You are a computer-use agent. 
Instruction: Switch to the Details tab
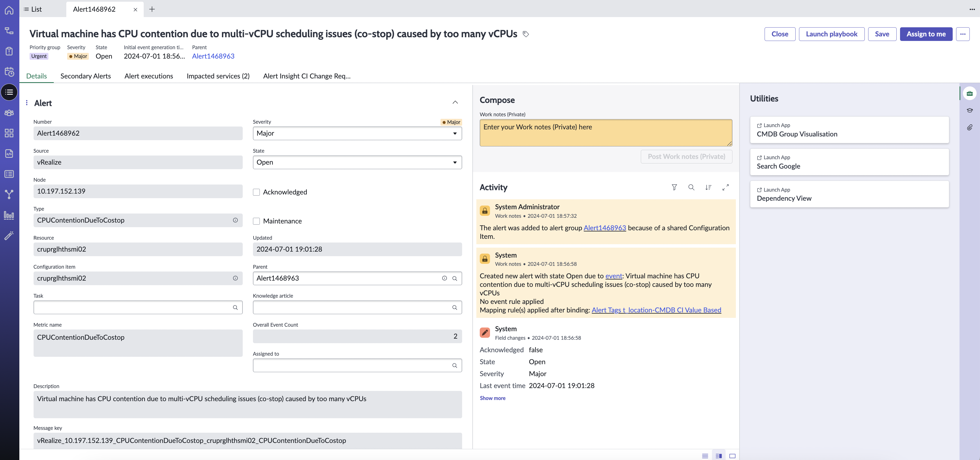(36, 76)
